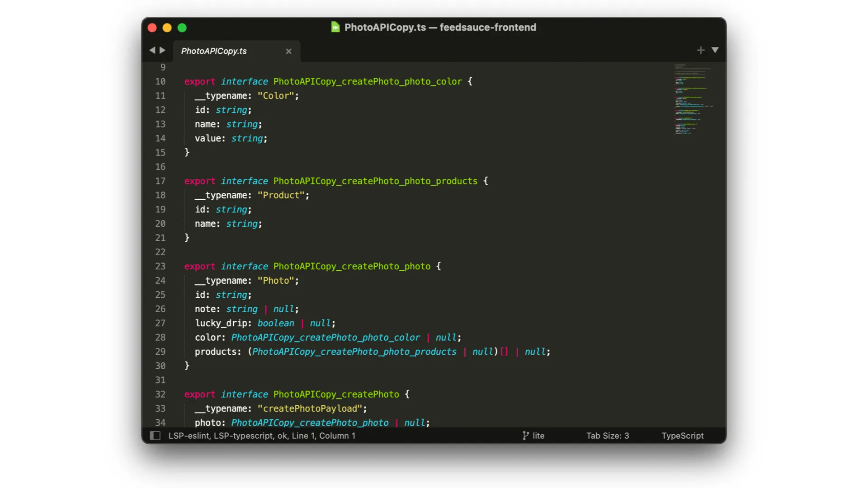This screenshot has width=868, height=488.
Task: Go forward with the right navigation arrow
Action: pos(163,50)
